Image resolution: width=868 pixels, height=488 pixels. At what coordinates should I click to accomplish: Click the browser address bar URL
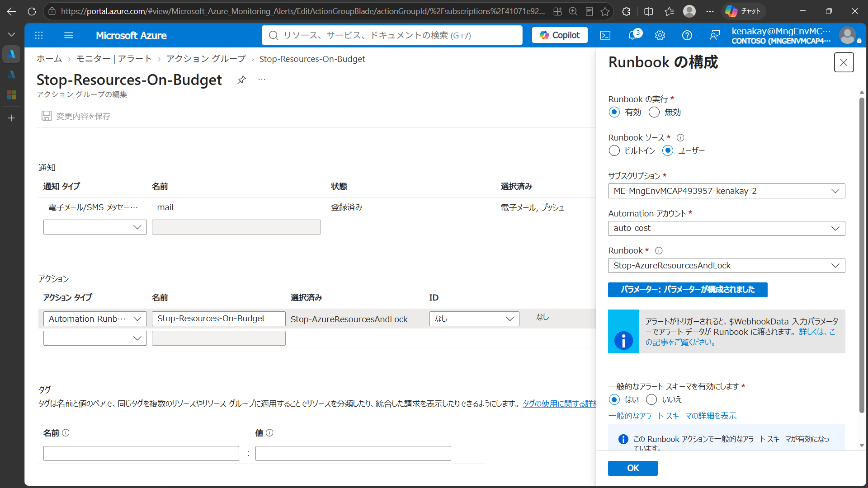tap(303, 11)
